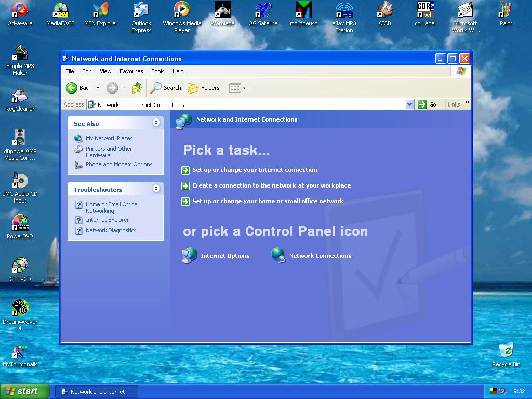Viewport: 532px width, 399px height.
Task: Collapse the See Also panel
Action: tap(156, 123)
